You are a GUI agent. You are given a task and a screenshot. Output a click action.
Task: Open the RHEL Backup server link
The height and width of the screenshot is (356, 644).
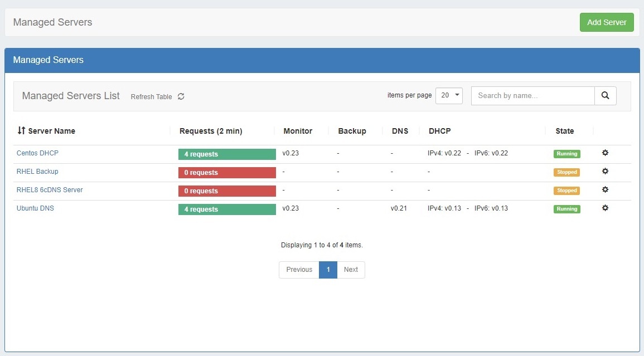37,172
